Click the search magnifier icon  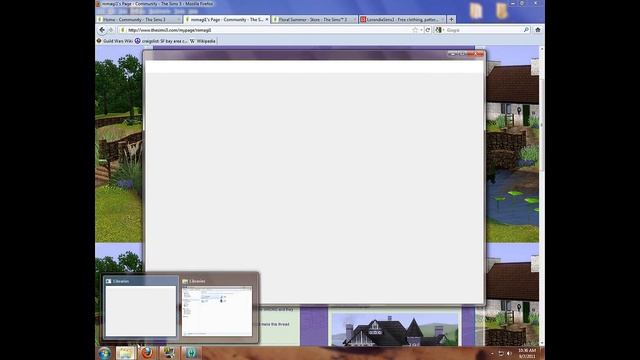click(526, 30)
